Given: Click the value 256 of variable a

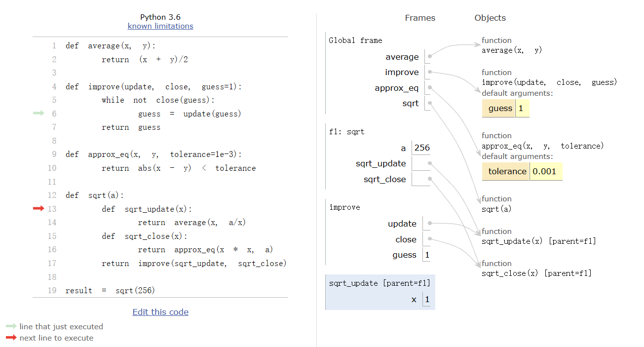Looking at the screenshot, I should [422, 148].
